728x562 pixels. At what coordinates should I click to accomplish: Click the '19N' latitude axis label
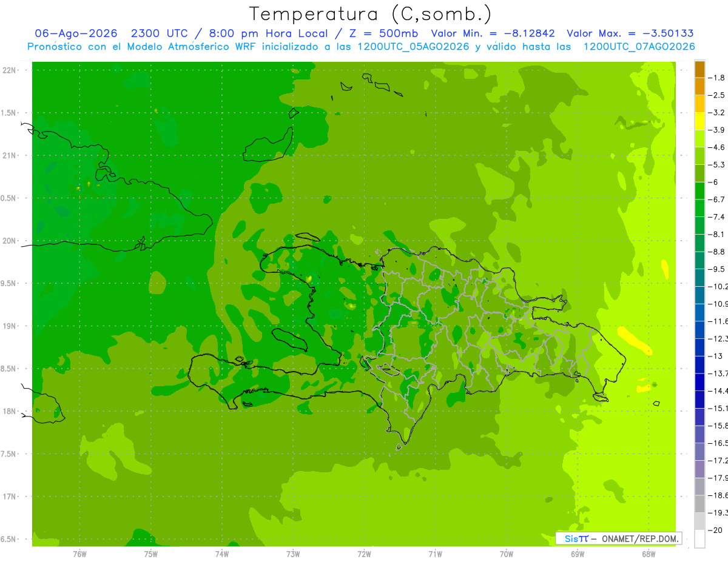(10, 326)
